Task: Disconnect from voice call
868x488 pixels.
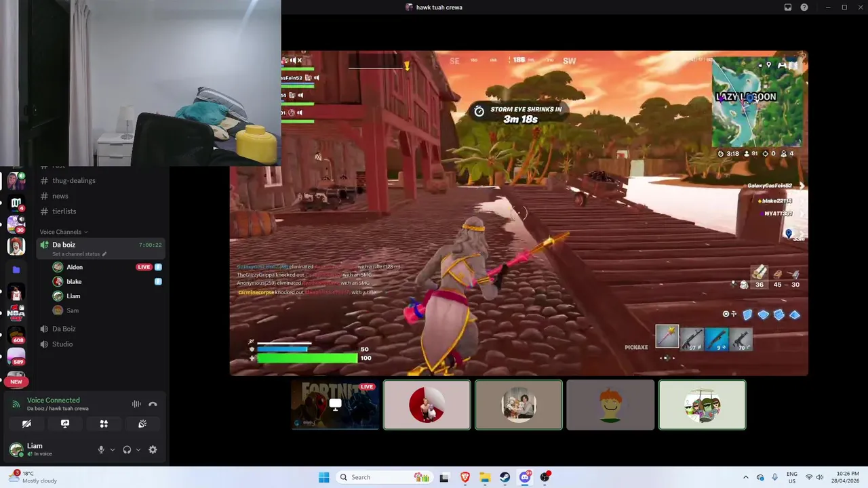Action: [153, 404]
